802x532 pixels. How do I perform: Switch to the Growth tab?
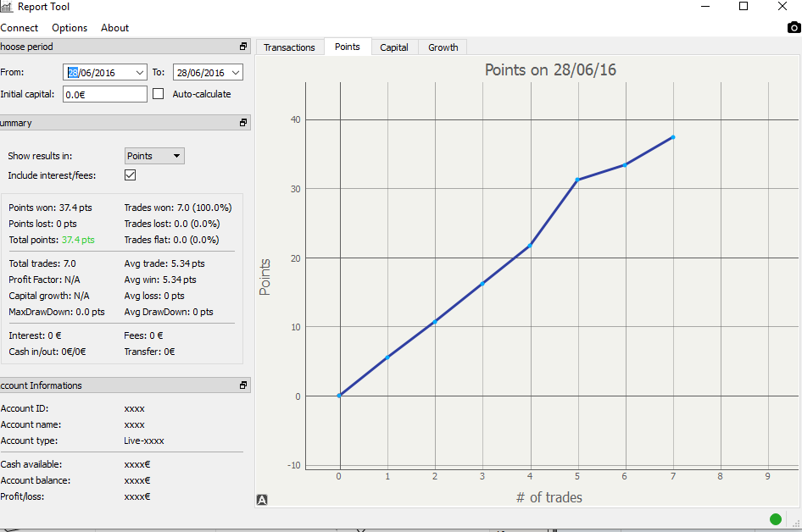443,47
